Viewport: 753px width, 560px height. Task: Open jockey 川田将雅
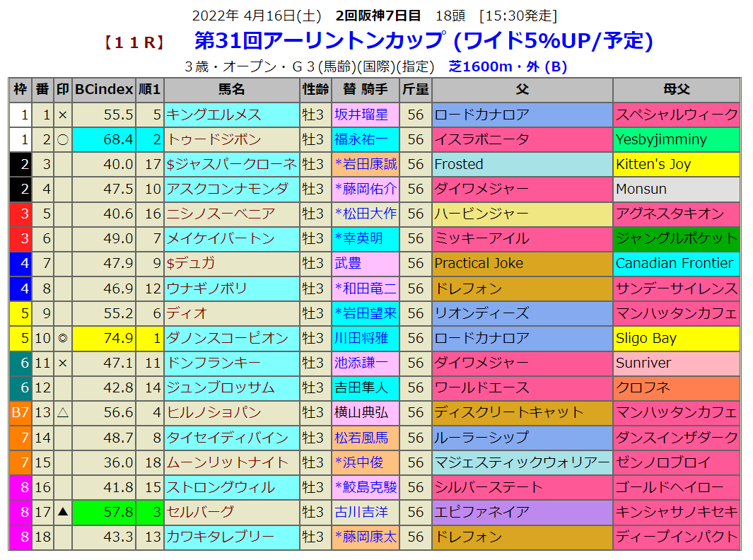[361, 338]
